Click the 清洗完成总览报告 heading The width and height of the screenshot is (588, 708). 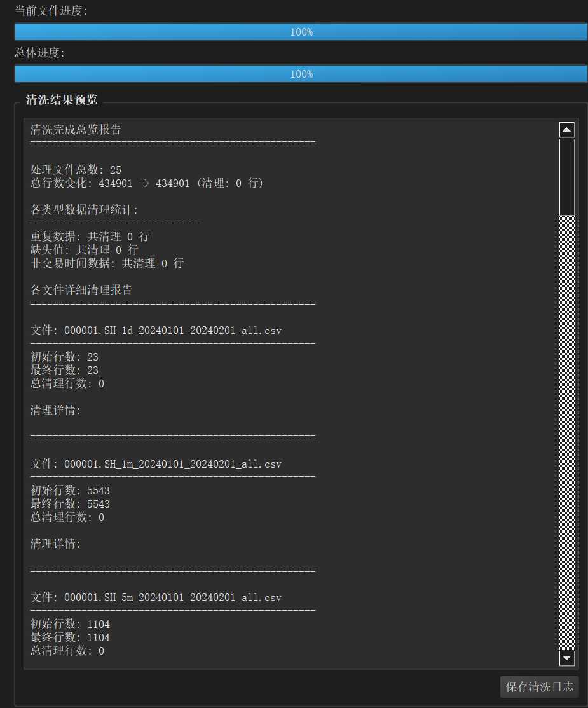coord(76,130)
